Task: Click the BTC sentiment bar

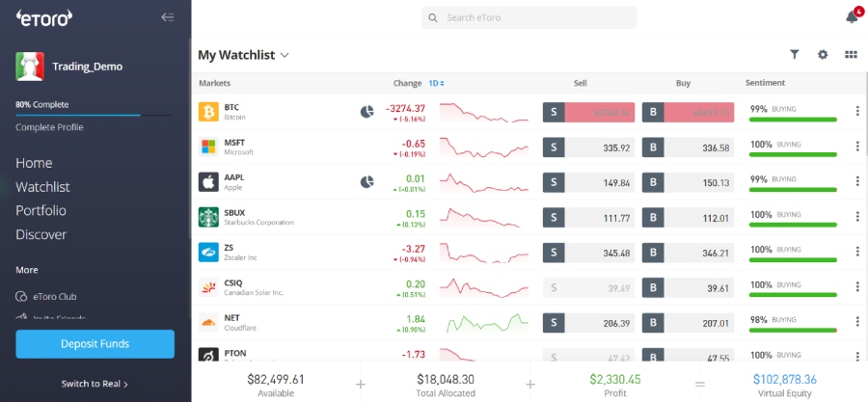Action: [x=793, y=120]
